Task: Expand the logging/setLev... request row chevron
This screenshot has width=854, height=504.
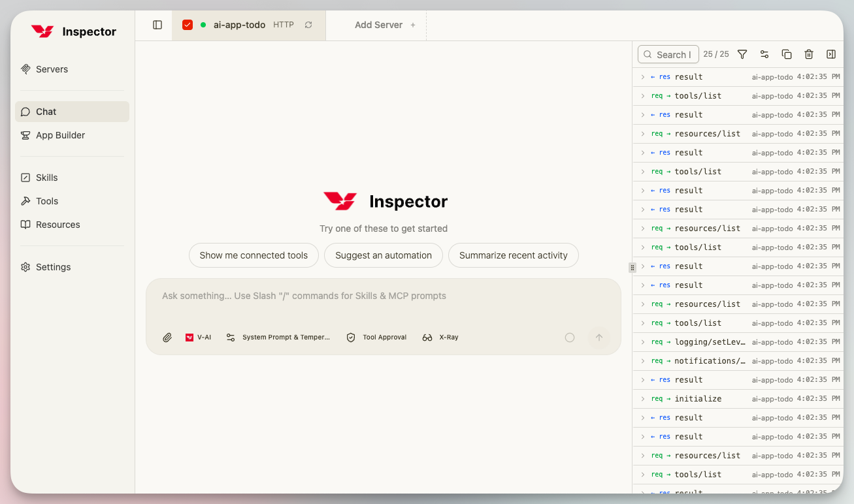Action: pos(643,342)
